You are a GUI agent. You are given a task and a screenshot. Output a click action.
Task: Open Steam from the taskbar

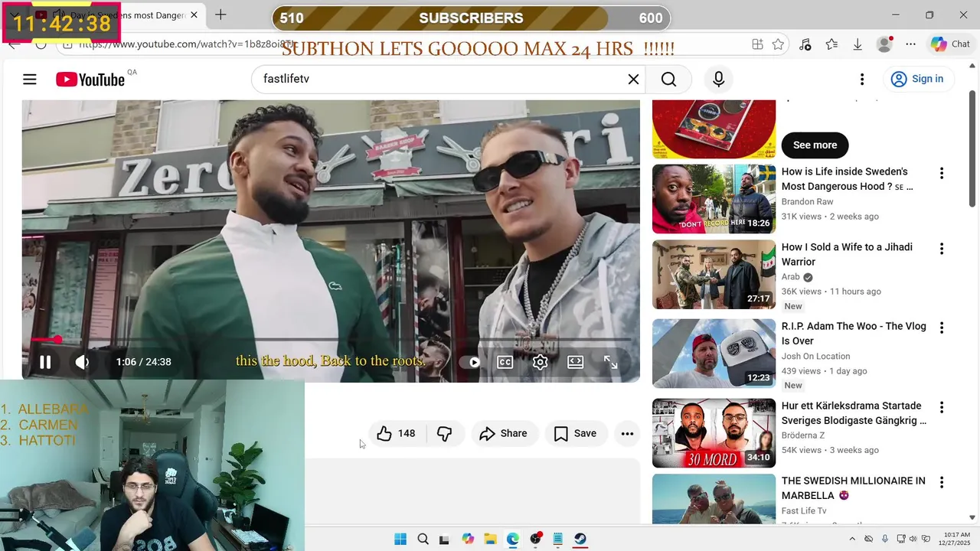pos(580,539)
